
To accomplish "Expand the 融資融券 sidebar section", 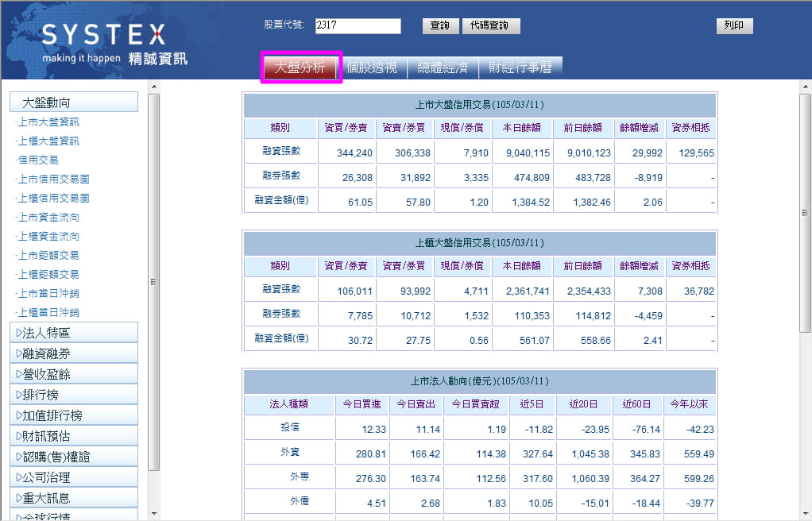I will 74,353.
